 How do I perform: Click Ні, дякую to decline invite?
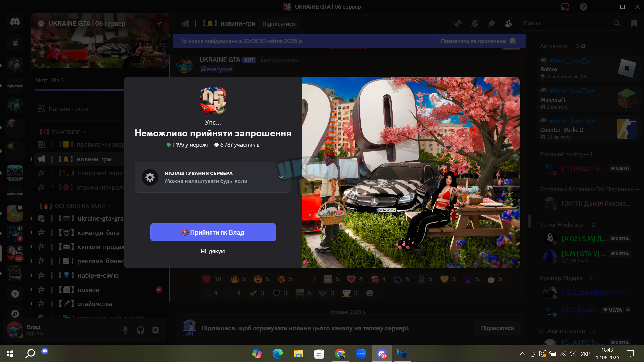click(x=213, y=252)
